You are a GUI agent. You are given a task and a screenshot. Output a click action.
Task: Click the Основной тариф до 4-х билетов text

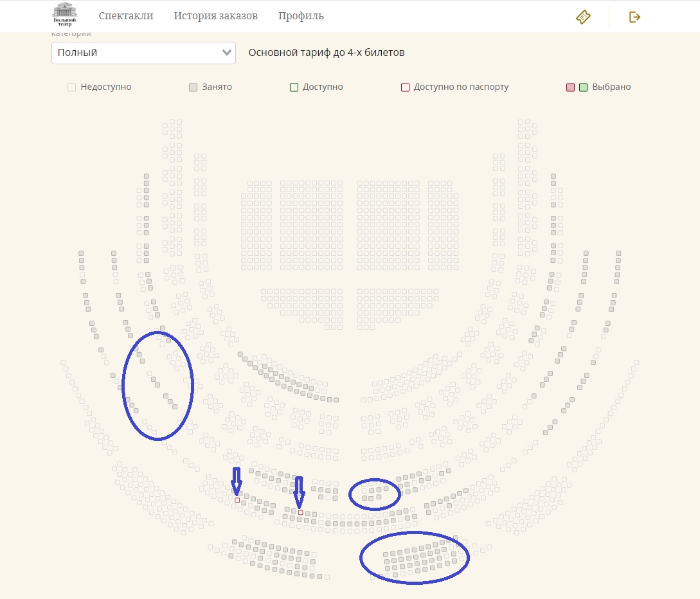(x=327, y=53)
